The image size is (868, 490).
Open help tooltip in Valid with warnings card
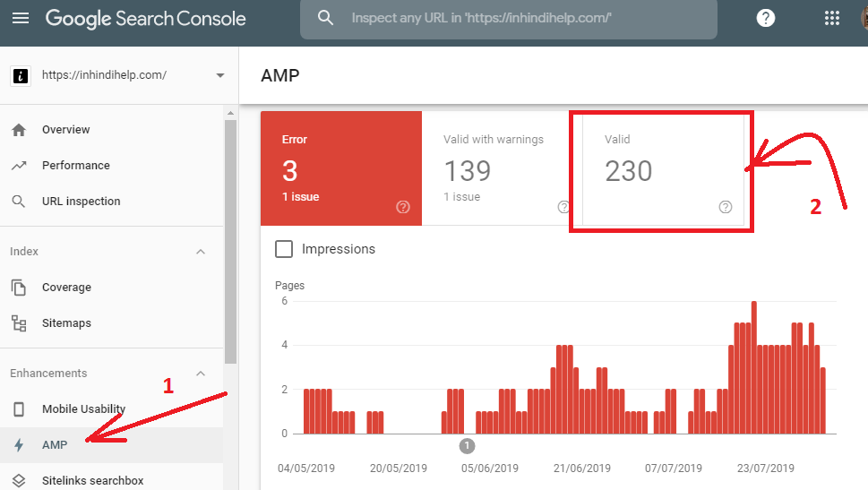point(563,207)
